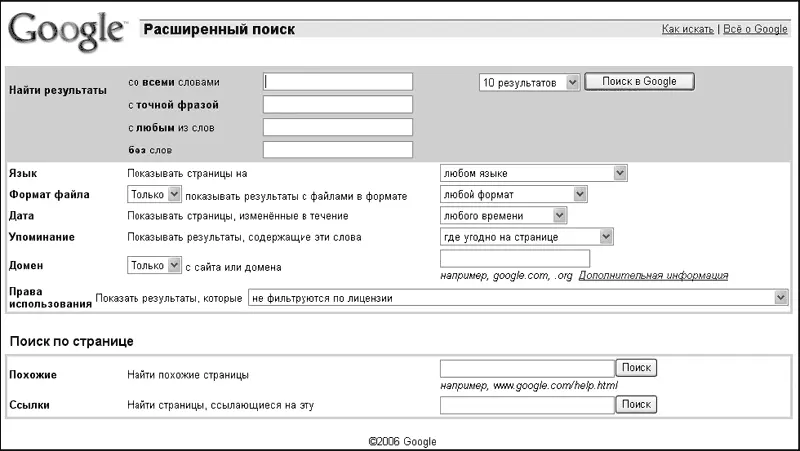Click the 'Язык' label
Screen dimensions: 800x451
[23, 173]
